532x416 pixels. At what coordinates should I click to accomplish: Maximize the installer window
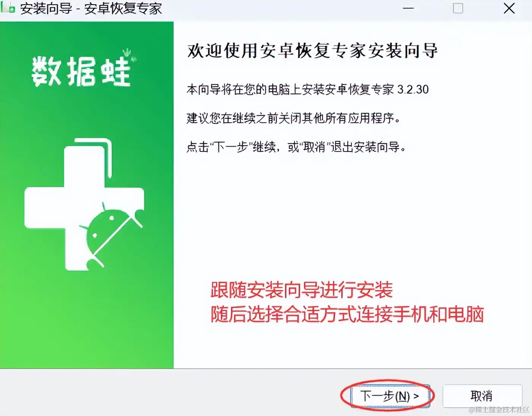point(458,8)
